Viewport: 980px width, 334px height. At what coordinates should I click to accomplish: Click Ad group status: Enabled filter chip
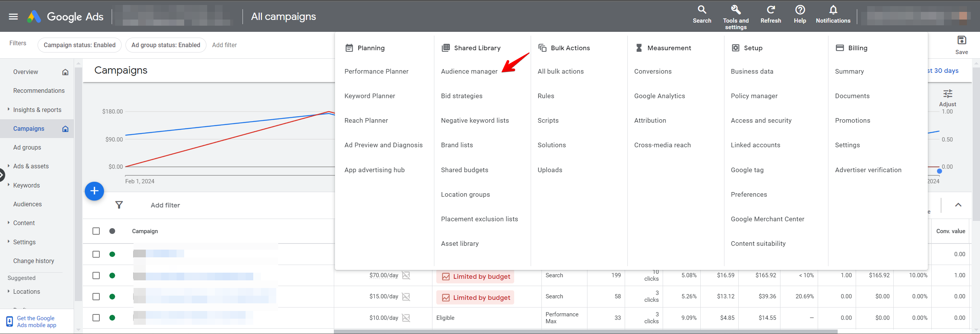coord(166,45)
